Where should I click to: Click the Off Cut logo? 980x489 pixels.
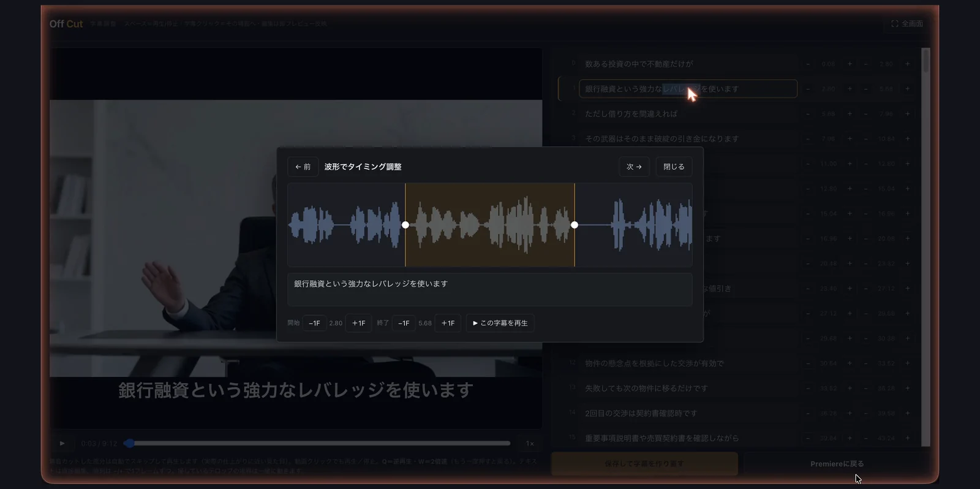click(x=66, y=23)
